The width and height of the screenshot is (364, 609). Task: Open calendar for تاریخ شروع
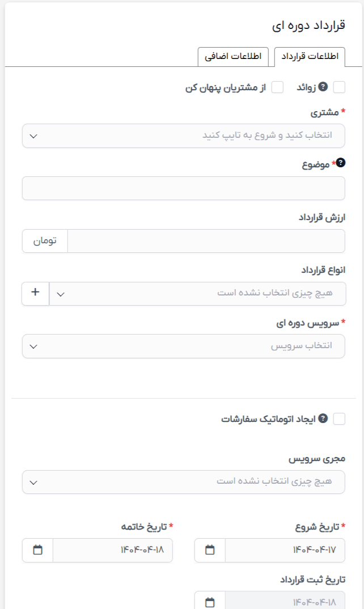coord(210,550)
